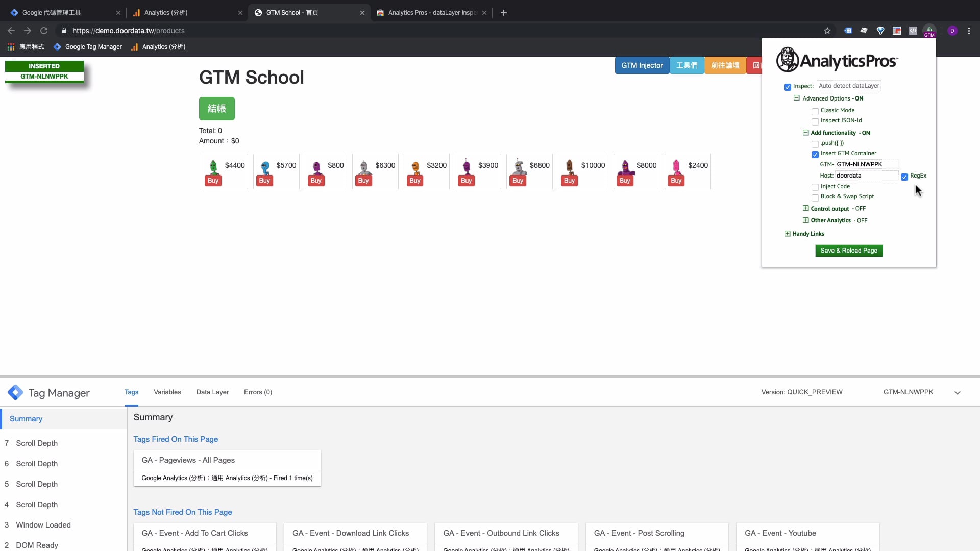Click the Save & Reload Page button
980x551 pixels.
point(848,251)
